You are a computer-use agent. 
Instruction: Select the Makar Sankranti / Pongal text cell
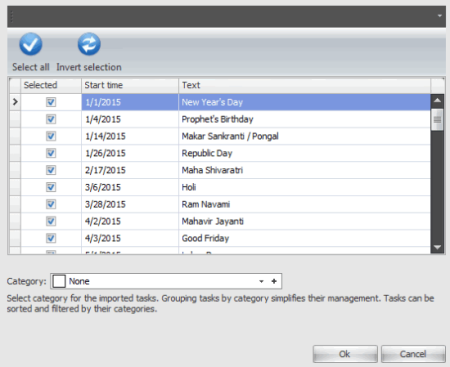(x=304, y=136)
